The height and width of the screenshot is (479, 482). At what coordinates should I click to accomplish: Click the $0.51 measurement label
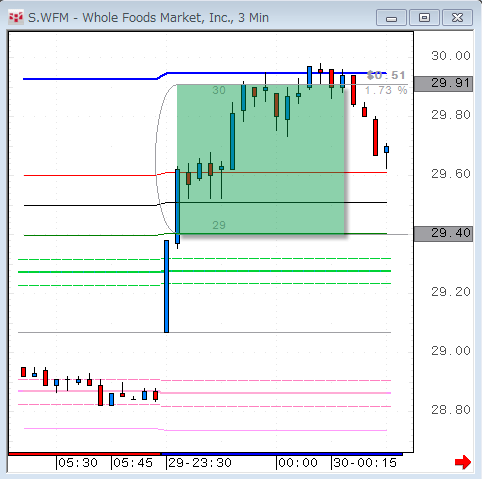[x=386, y=75]
